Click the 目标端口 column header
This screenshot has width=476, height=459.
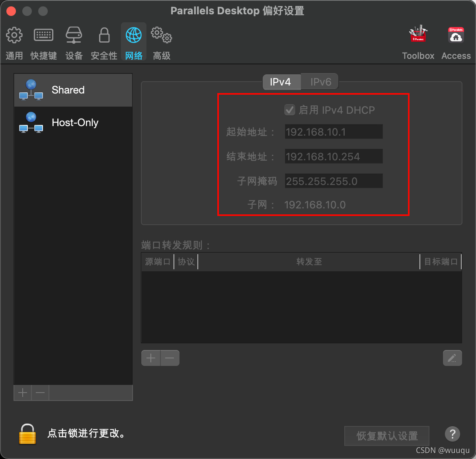[441, 261]
